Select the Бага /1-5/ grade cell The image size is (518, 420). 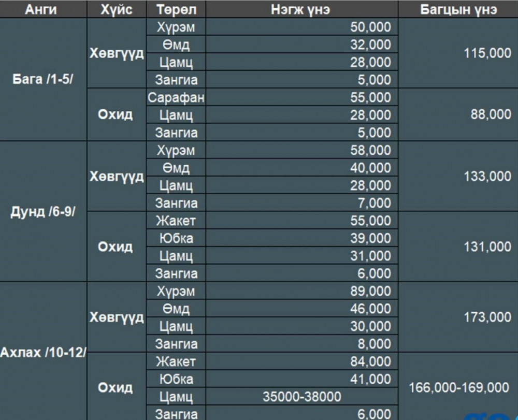[x=44, y=80]
